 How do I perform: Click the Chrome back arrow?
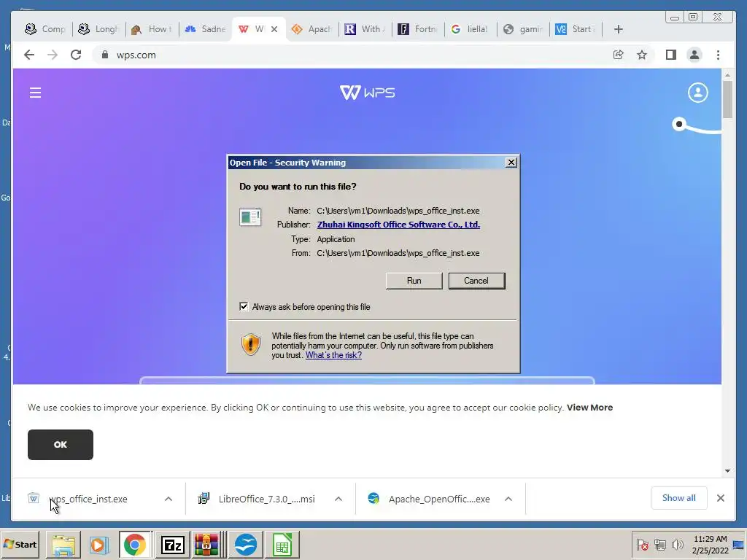pos(29,55)
